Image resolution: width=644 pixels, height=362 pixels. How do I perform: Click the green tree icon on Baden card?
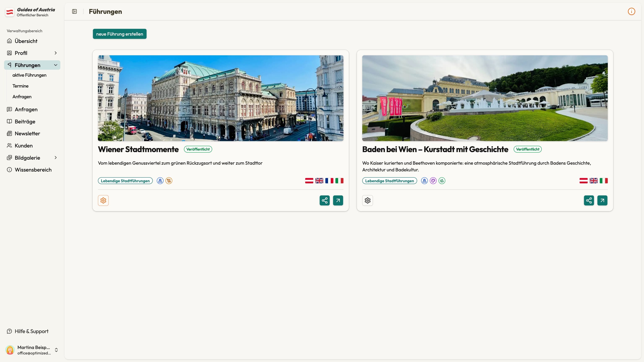442,181
